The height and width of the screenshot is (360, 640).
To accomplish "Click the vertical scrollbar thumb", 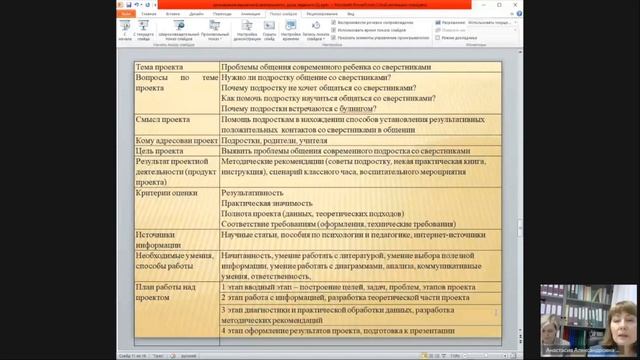I will 520,228.
